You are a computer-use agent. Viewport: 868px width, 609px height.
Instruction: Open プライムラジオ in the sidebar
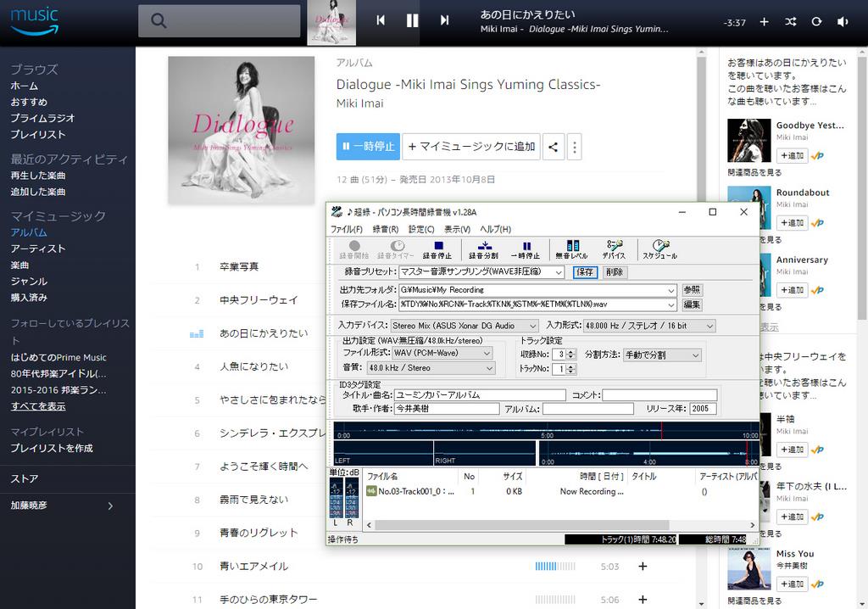pos(42,118)
